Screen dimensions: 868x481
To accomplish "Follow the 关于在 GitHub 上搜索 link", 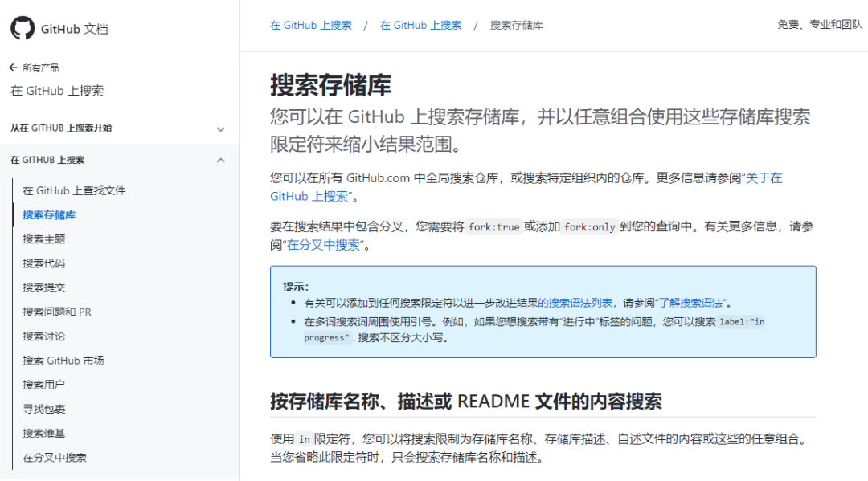I will (764, 178).
